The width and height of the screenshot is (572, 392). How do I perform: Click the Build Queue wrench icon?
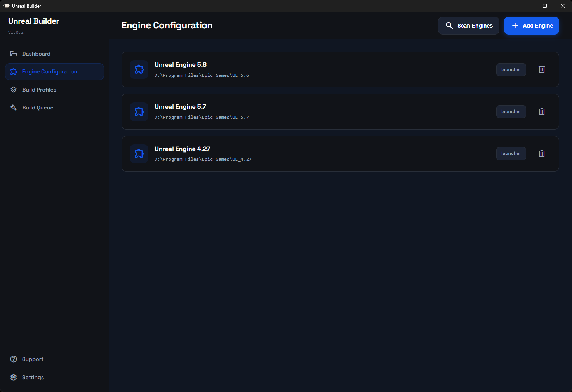pos(14,108)
